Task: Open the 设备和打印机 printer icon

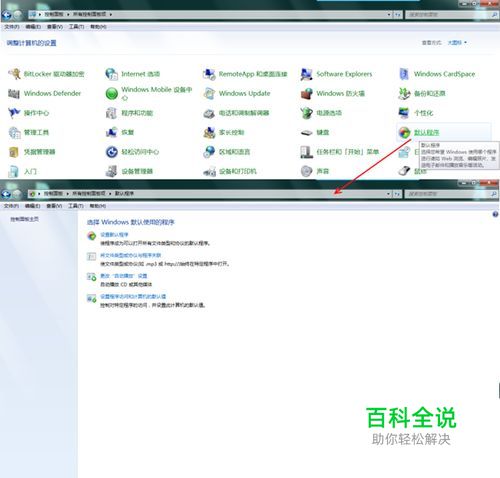Action: pos(210,172)
